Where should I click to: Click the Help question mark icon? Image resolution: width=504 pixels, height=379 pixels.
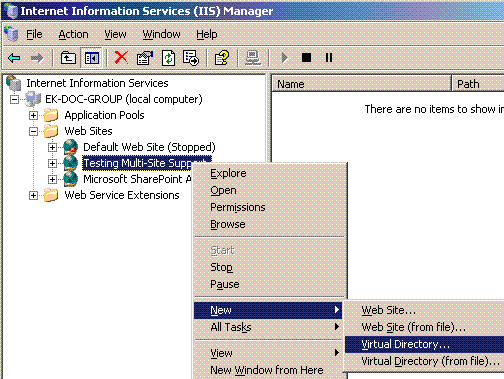[222, 58]
